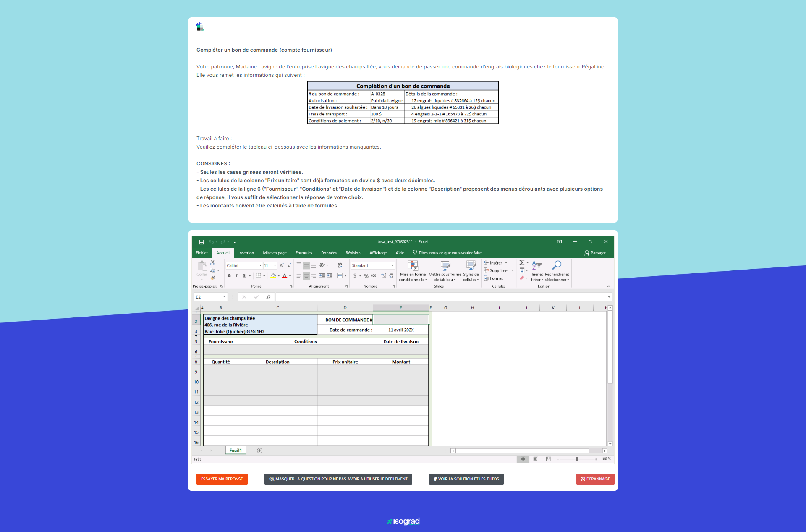Click the decrease decimal icon
The width and height of the screenshot is (806, 532).
coord(391,276)
